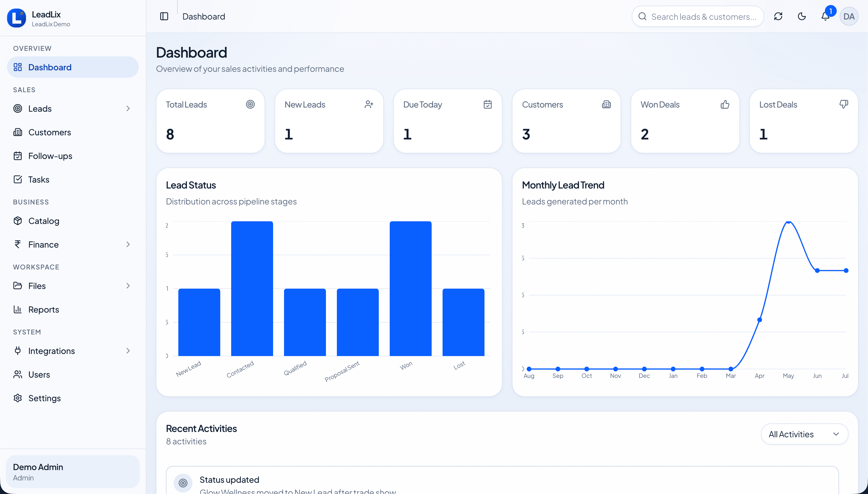Switch to dark mode with moon icon
868x494 pixels.
(x=802, y=16)
